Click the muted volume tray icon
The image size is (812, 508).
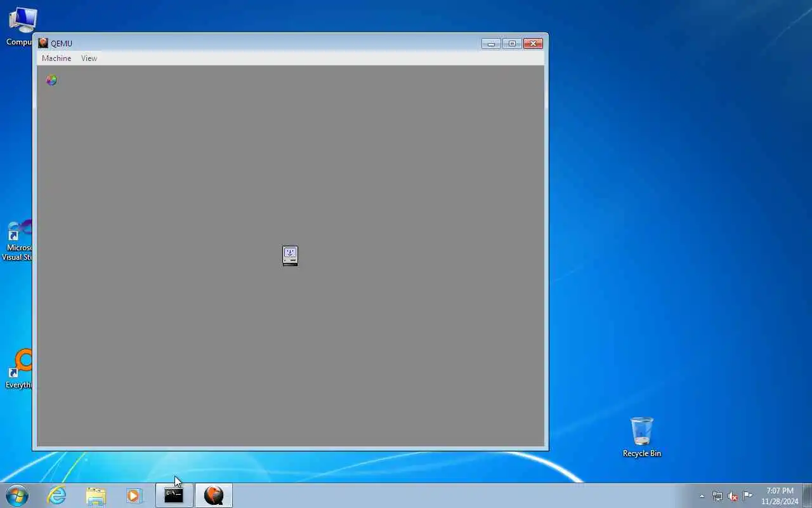[733, 496]
